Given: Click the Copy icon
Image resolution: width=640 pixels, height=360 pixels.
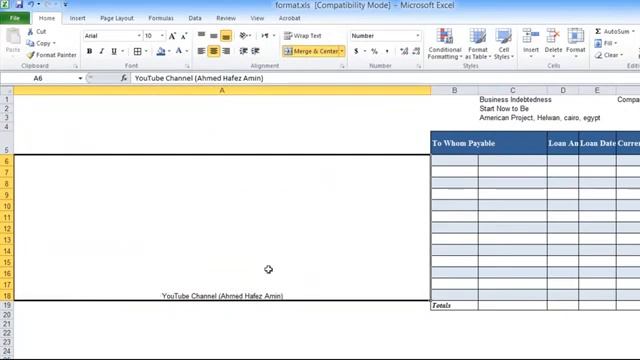Looking at the screenshot, I should (x=30, y=43).
